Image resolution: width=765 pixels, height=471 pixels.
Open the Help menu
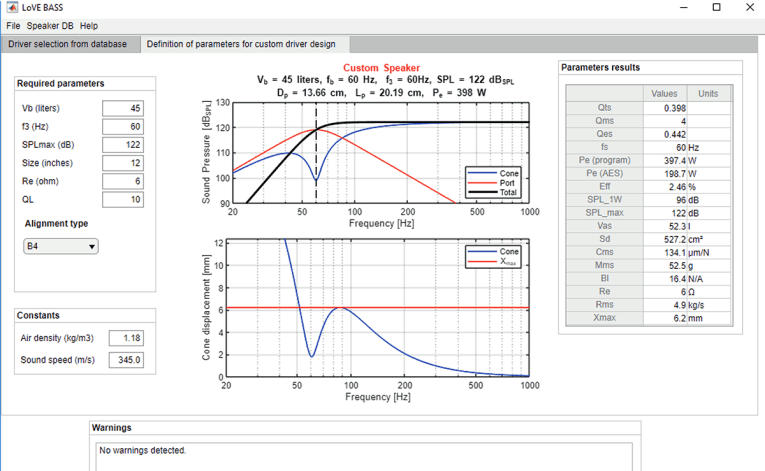click(89, 26)
